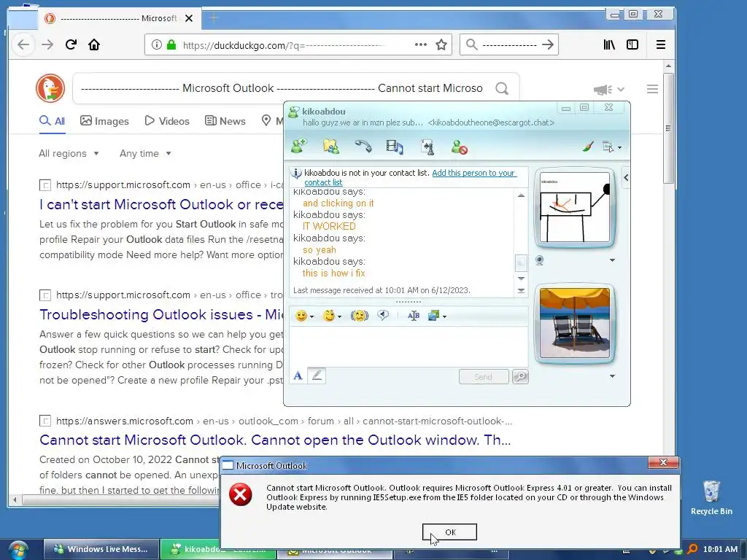Click the taskbar clock showing 10:01 AM

(x=720, y=549)
